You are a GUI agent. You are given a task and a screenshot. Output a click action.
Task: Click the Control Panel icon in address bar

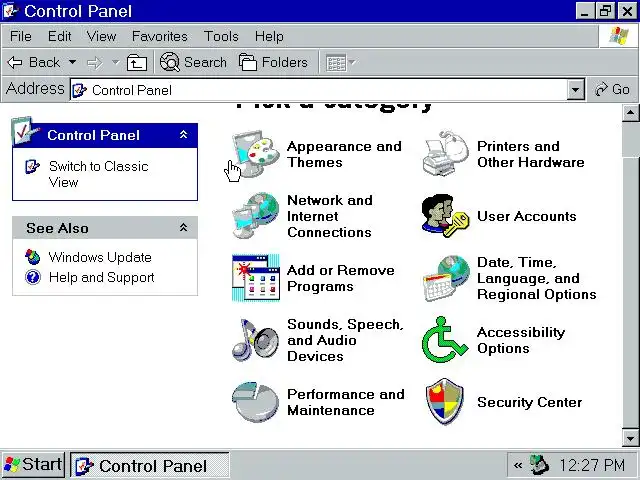click(x=79, y=90)
